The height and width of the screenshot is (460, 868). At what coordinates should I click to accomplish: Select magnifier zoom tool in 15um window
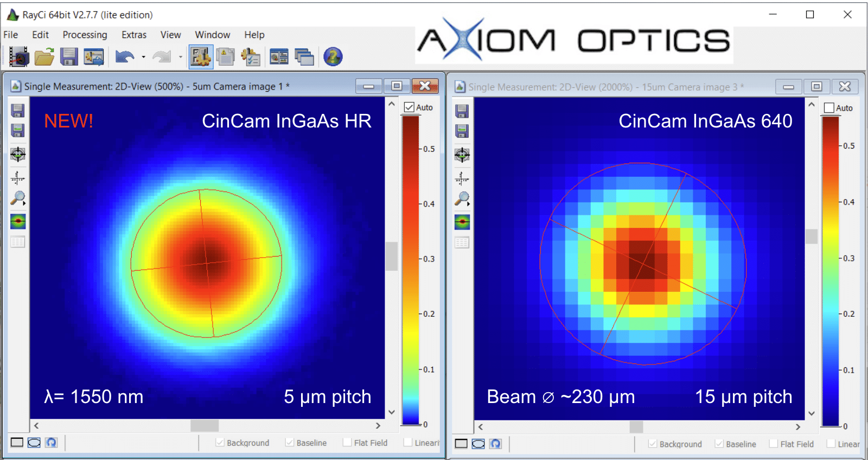click(462, 199)
